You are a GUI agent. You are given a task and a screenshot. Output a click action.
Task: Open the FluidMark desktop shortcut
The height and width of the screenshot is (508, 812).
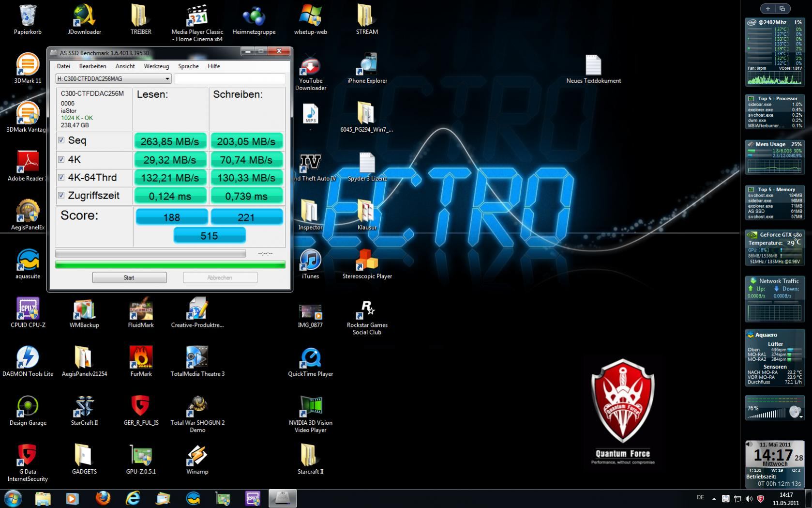pyautogui.click(x=141, y=313)
